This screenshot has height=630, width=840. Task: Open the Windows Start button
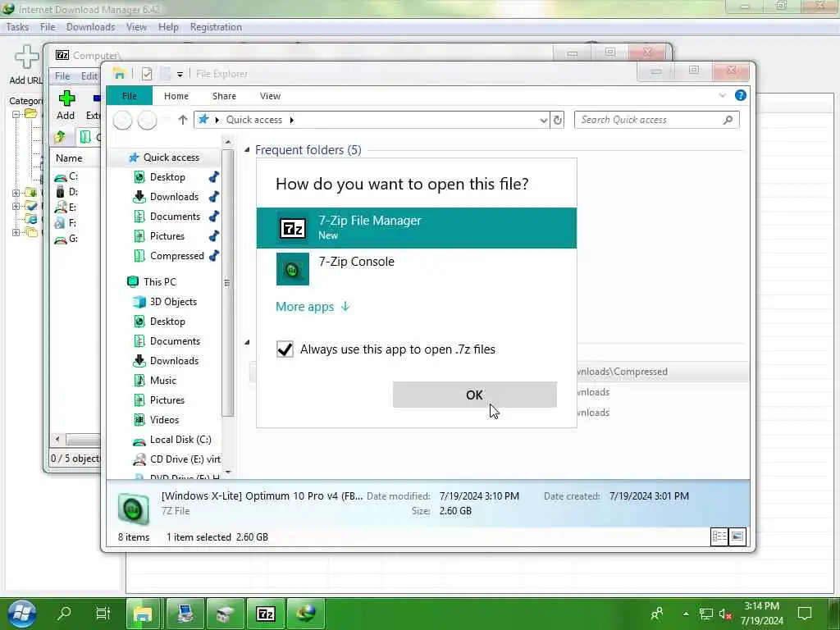pyautogui.click(x=21, y=614)
